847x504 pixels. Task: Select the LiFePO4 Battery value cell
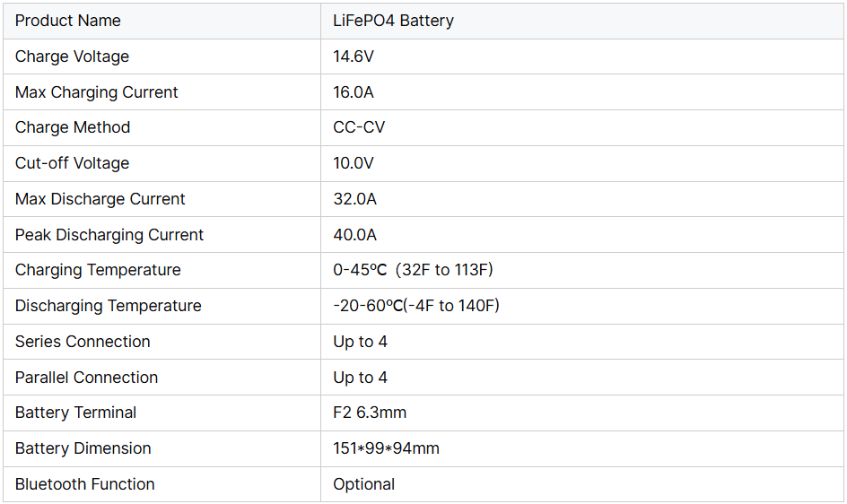393,21
